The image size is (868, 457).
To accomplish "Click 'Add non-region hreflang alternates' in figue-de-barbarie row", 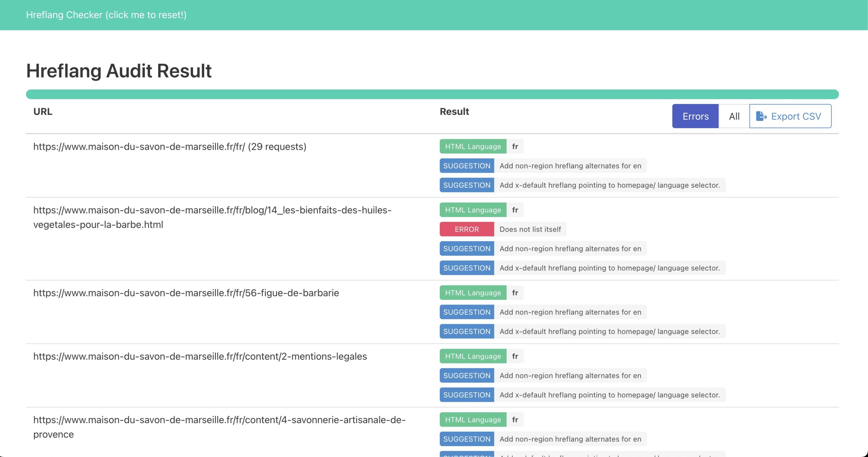I will tap(570, 312).
